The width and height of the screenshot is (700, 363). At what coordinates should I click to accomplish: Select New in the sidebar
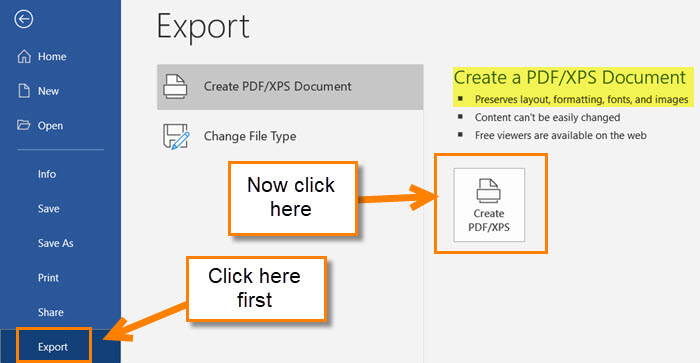pyautogui.click(x=48, y=91)
